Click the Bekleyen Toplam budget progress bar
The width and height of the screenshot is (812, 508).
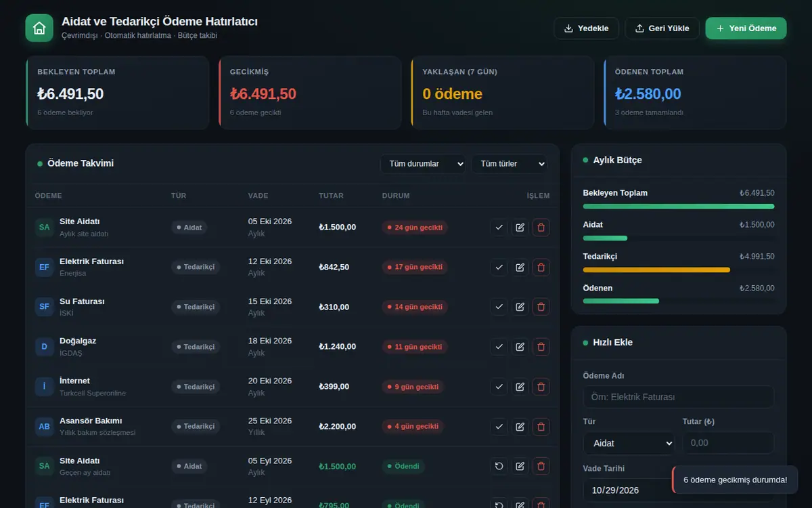pyautogui.click(x=679, y=206)
